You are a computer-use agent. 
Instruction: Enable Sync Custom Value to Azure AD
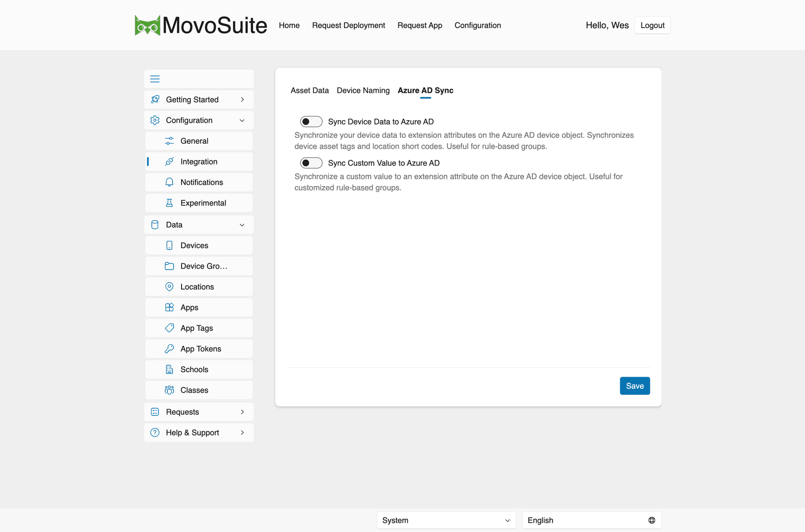[311, 163]
